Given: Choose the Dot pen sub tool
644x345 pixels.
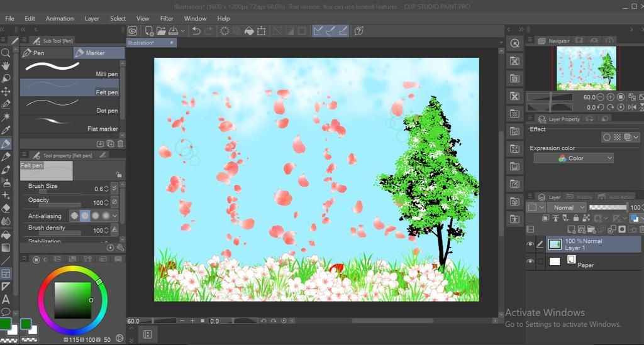Looking at the screenshot, I should 69,106.
